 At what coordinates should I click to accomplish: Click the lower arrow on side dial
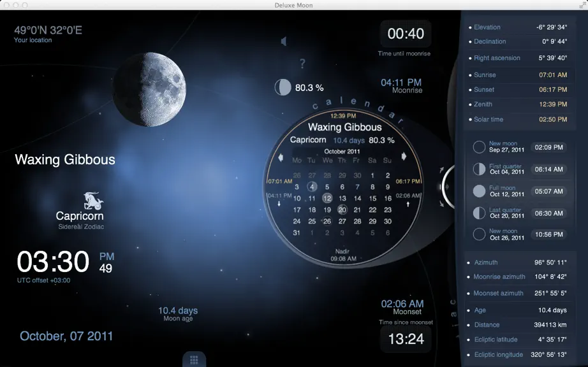[x=442, y=203]
